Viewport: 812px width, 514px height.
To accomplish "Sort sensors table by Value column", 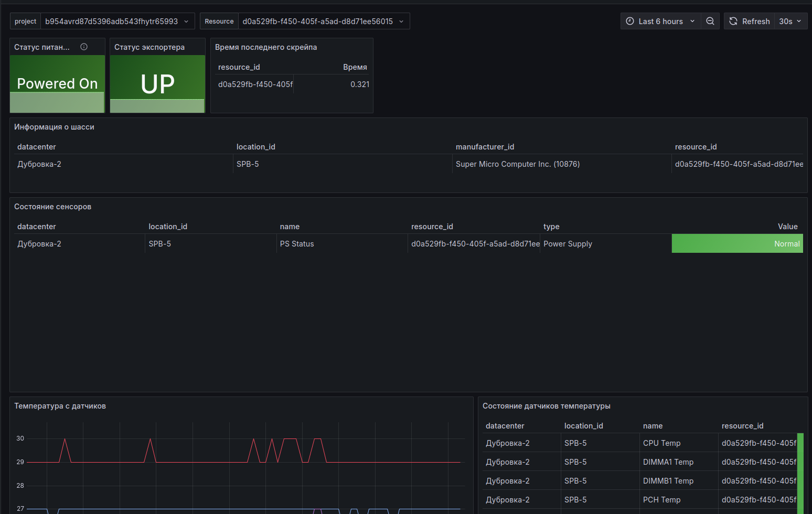I will point(787,227).
